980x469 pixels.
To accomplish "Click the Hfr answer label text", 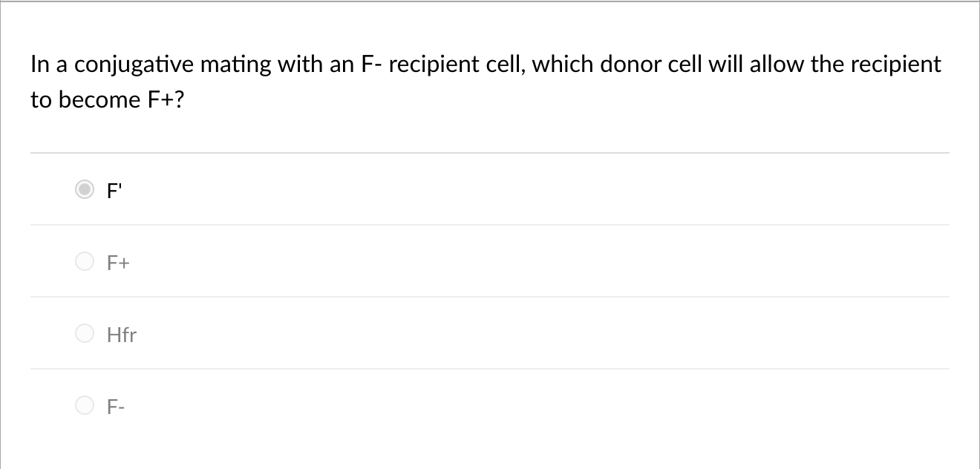I will point(122,335).
